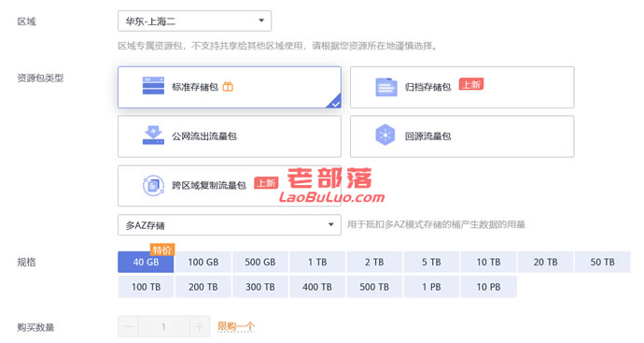Click the archive folder icon
The image size is (644, 343).
[x=385, y=87]
